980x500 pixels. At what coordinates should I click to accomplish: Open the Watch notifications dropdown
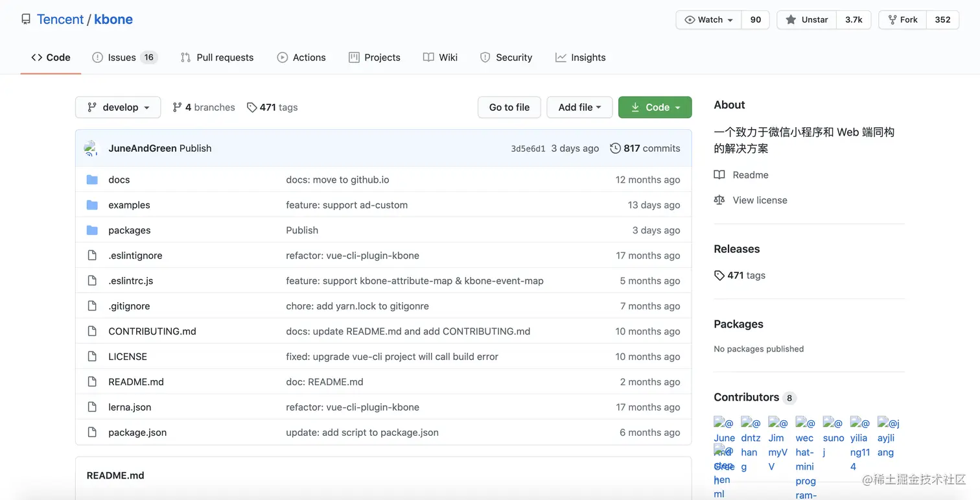coord(709,20)
